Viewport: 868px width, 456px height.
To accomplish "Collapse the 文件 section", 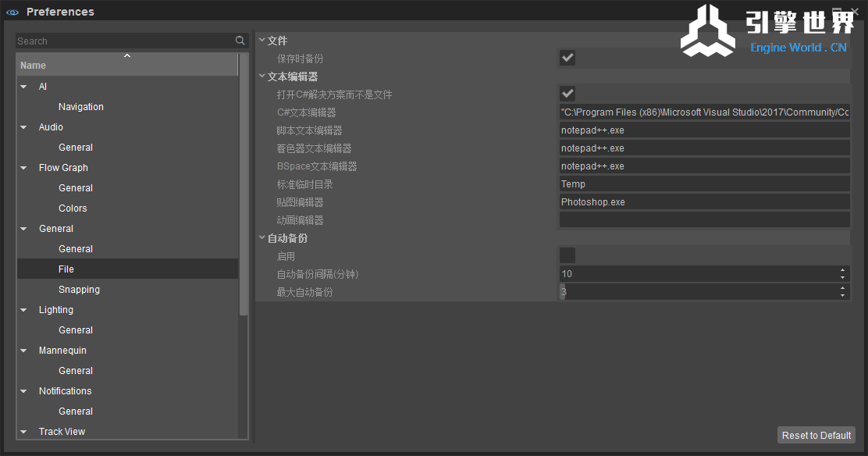I will pos(262,40).
